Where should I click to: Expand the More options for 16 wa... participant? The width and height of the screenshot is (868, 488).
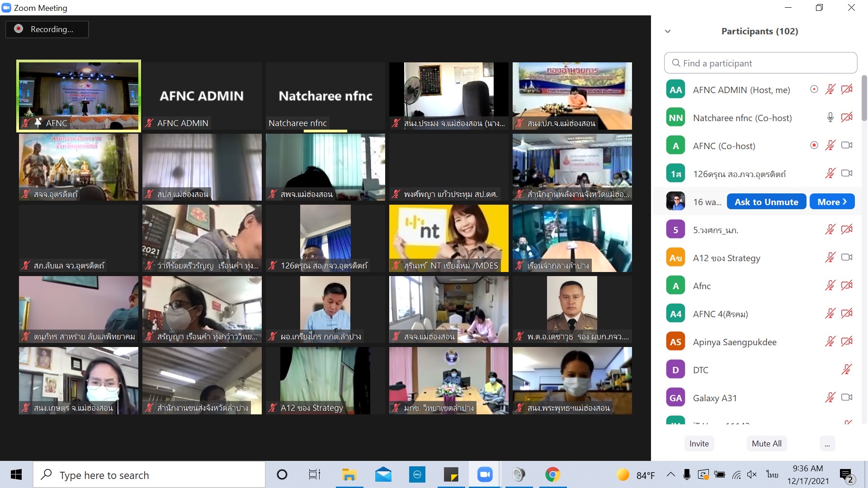tap(832, 202)
